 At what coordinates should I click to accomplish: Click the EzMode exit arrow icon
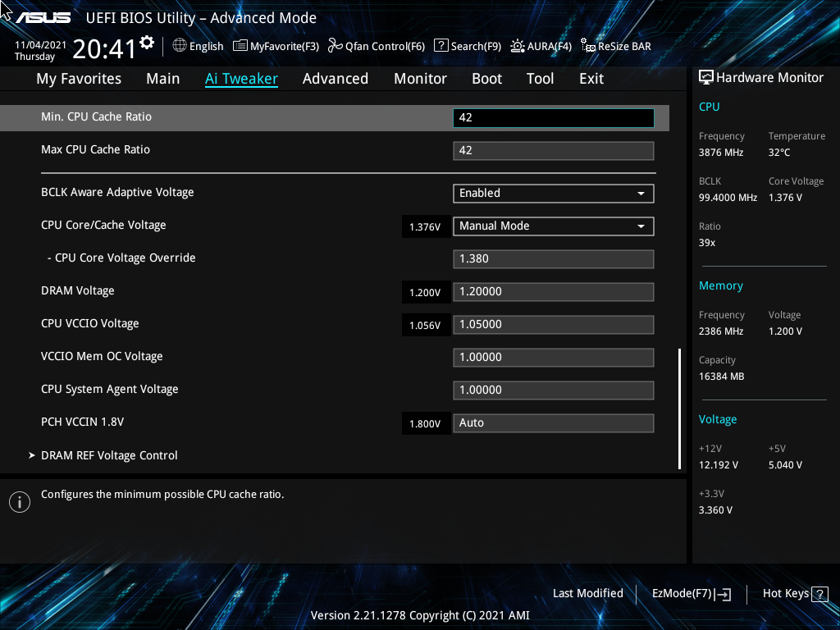[723, 594]
